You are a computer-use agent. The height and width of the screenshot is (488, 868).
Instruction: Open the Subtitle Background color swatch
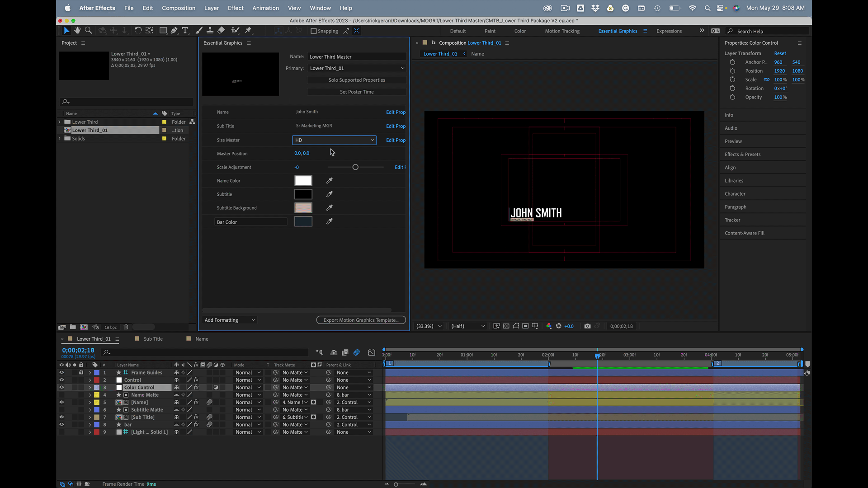[x=303, y=208]
